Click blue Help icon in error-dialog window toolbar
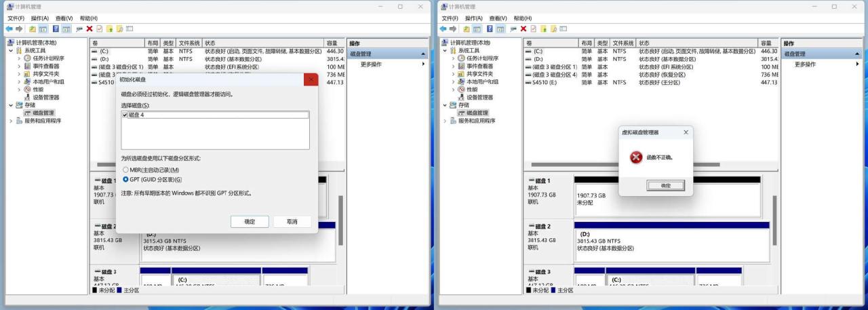Image resolution: width=868 pixels, height=310 pixels. [x=490, y=28]
